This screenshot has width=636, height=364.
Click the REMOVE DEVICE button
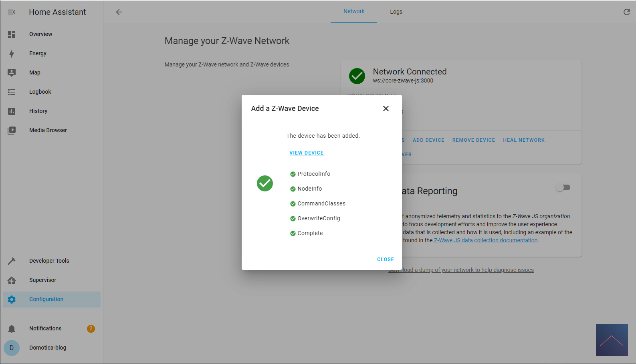pos(474,140)
